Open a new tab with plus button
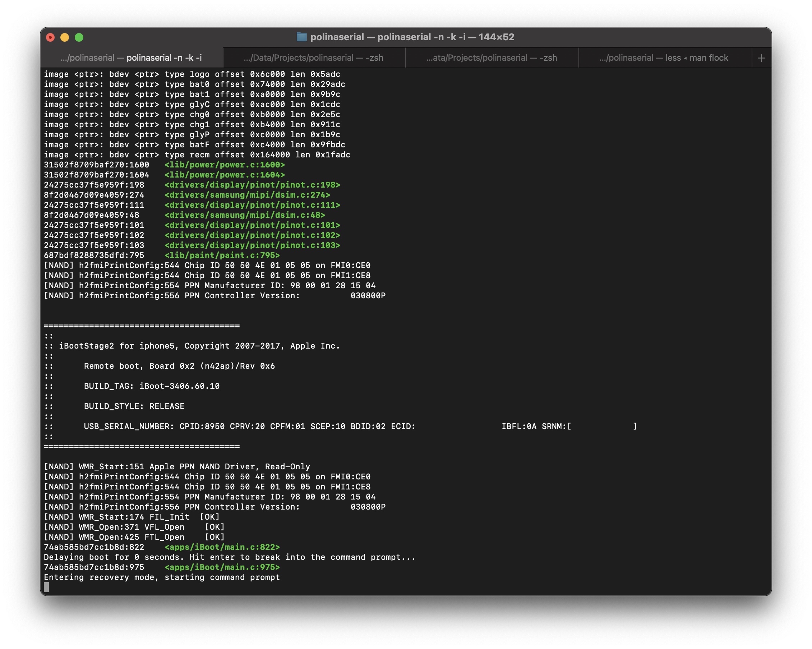The width and height of the screenshot is (812, 649). pos(761,58)
